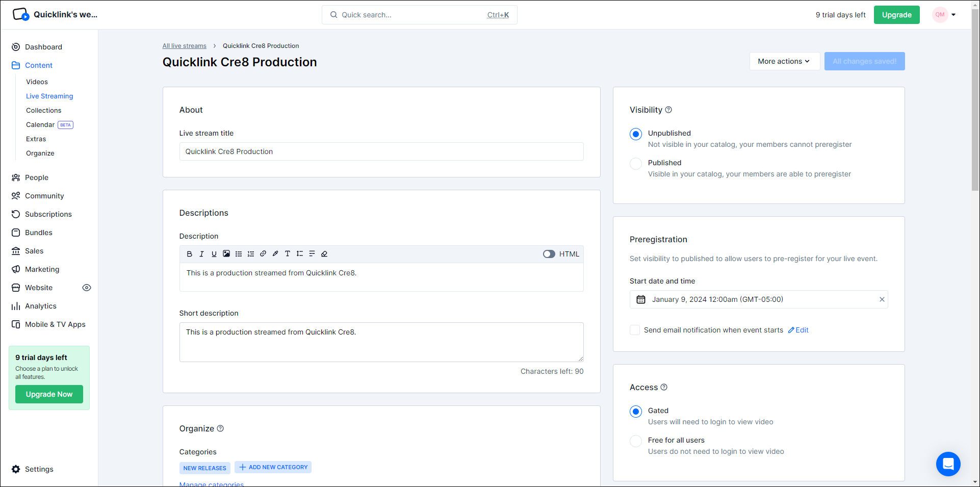
Task: Click into the Description text area
Action: [381, 277]
